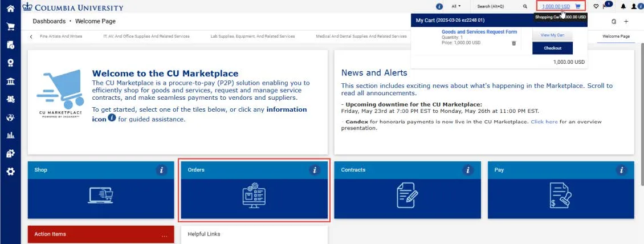This screenshot has height=244, width=644.
Task: Open the shopping cart sidebar icon
Action: [x=10, y=27]
